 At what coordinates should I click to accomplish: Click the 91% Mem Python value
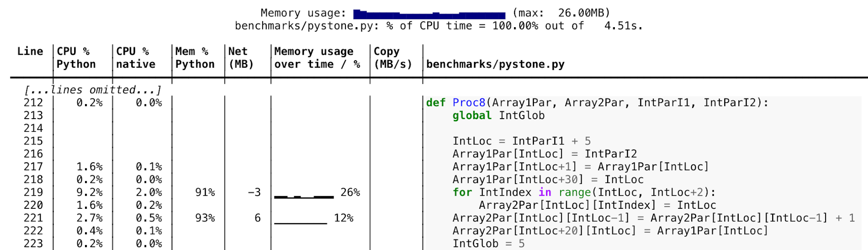coord(205,192)
